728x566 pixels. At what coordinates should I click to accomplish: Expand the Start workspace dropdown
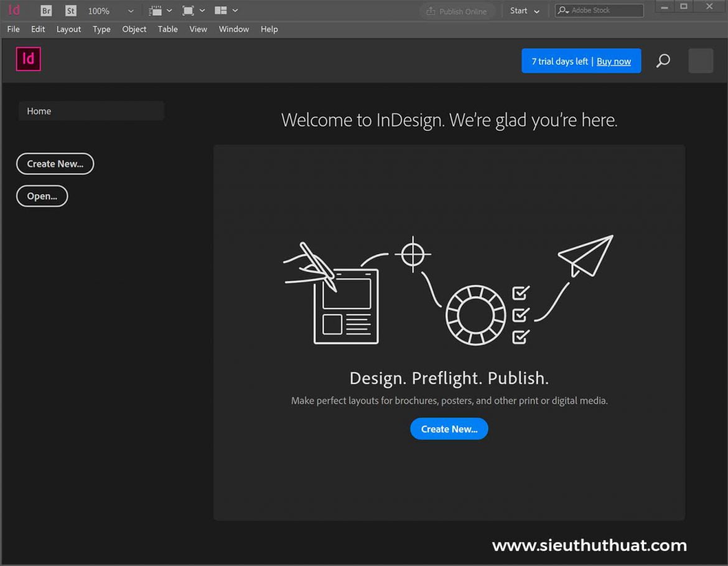[525, 11]
